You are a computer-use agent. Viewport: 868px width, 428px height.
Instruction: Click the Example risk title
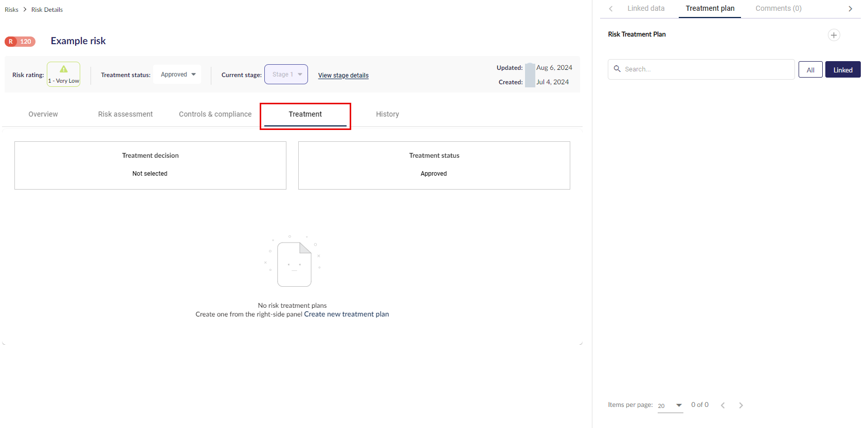(x=78, y=41)
